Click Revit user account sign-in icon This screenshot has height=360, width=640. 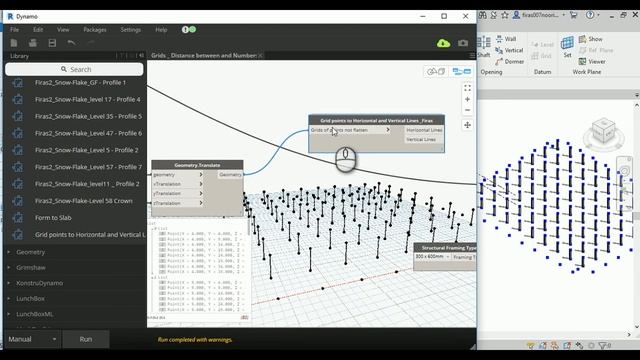[x=516, y=15]
